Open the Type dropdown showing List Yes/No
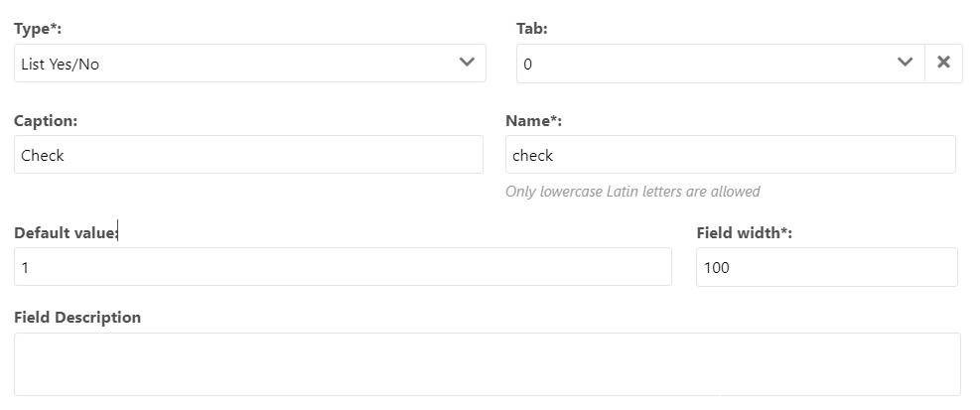980x410 pixels. (x=250, y=63)
